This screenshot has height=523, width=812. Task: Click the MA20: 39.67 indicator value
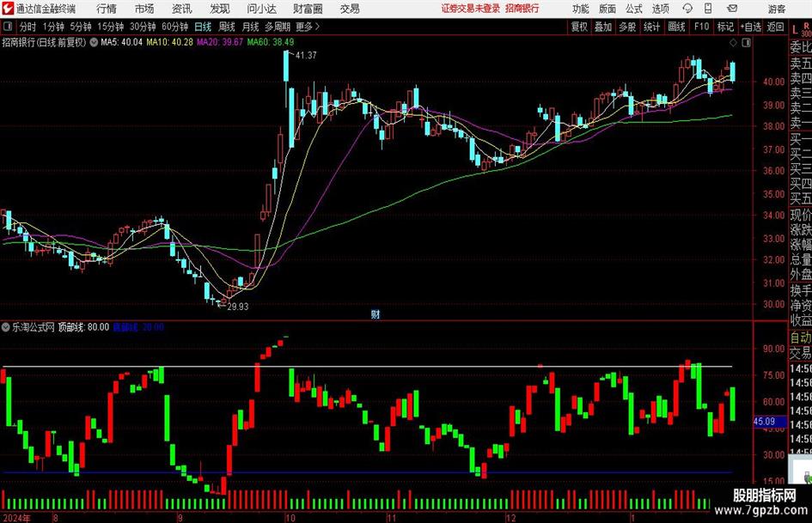click(x=220, y=42)
